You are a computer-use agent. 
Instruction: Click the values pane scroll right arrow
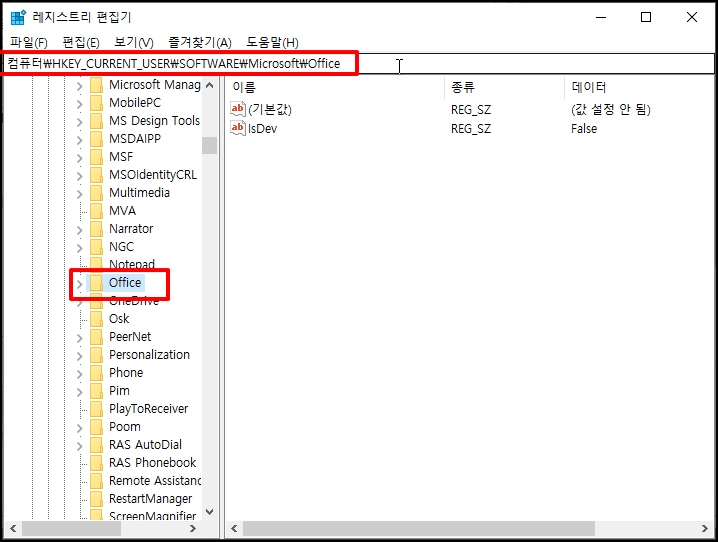(x=705, y=529)
